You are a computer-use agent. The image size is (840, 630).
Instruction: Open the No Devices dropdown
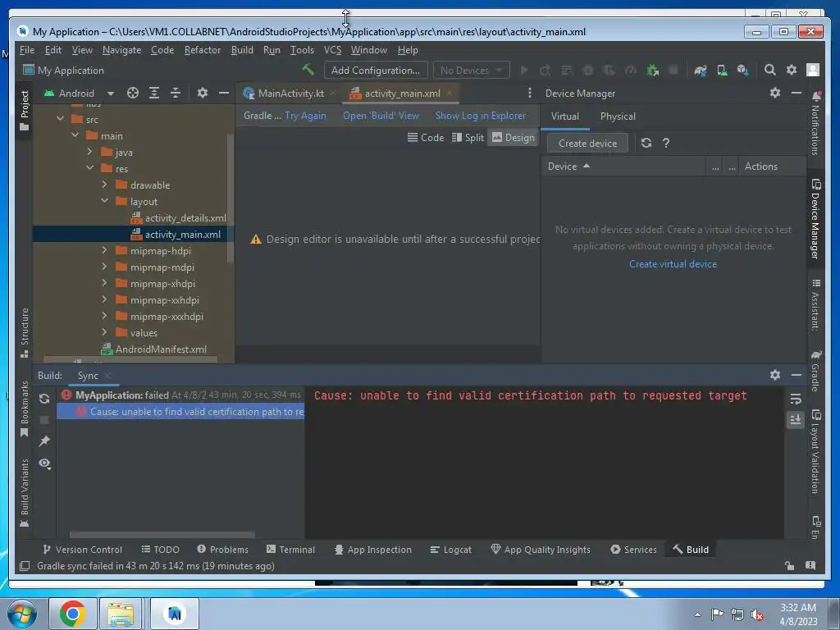click(471, 71)
